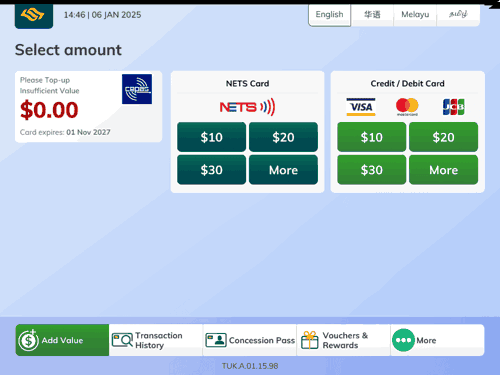Tap the CEPAS card image
The image size is (500, 375).
click(137, 89)
